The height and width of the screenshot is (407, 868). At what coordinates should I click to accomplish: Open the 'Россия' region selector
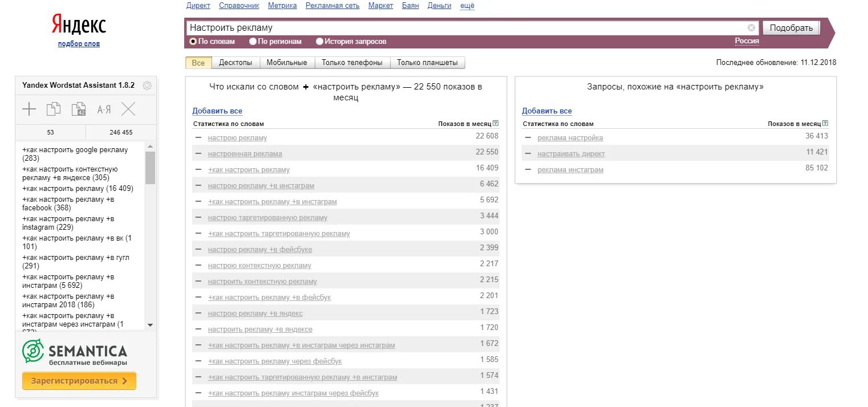coord(747,41)
